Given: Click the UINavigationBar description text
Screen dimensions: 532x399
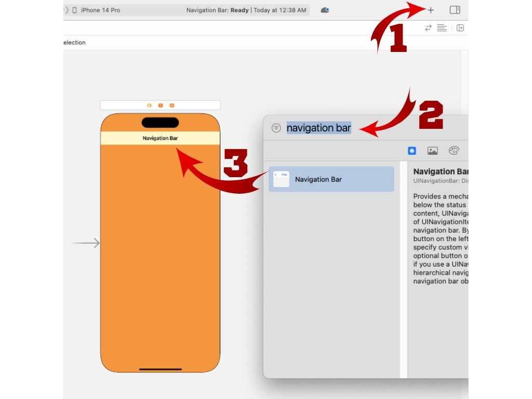Looking at the screenshot, I should point(439,180).
